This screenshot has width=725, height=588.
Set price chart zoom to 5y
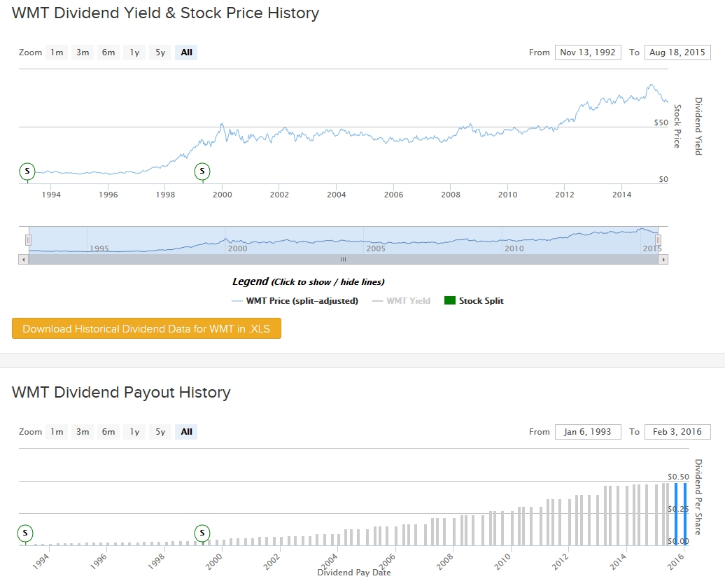point(160,52)
